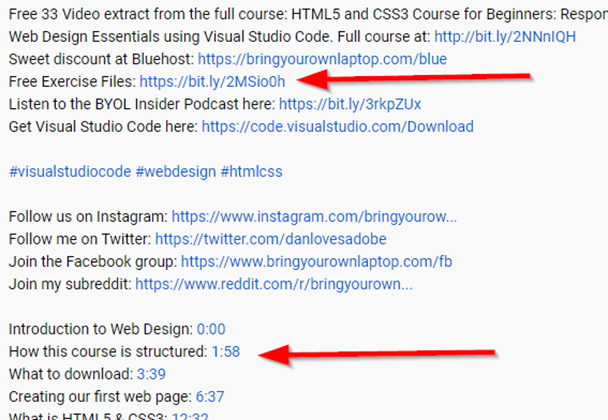Click the 'Sweet discount at Bluehost:' text
Image resolution: width=608 pixels, height=420 pixels.
coord(102,59)
